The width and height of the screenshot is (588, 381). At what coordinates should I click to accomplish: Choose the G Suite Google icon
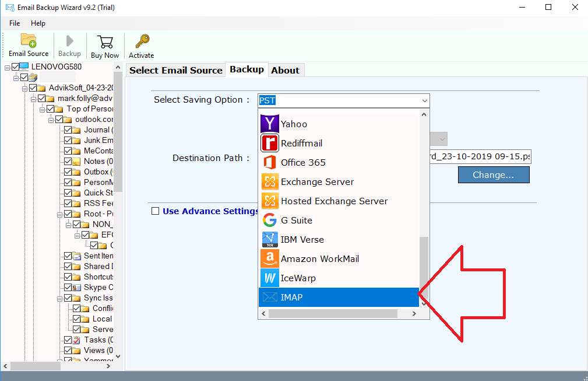tap(270, 221)
